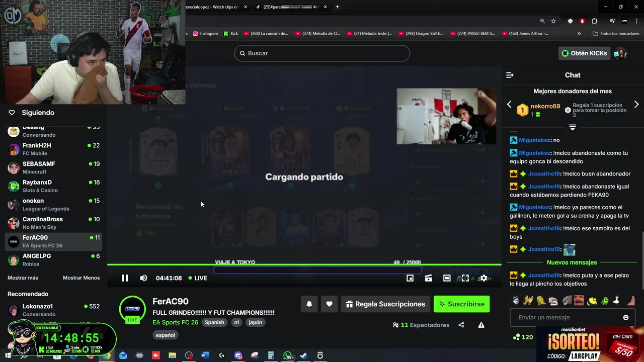The height and width of the screenshot is (362, 644).
Task: Enable notification bell for FerAC90
Action: pyautogui.click(x=309, y=304)
